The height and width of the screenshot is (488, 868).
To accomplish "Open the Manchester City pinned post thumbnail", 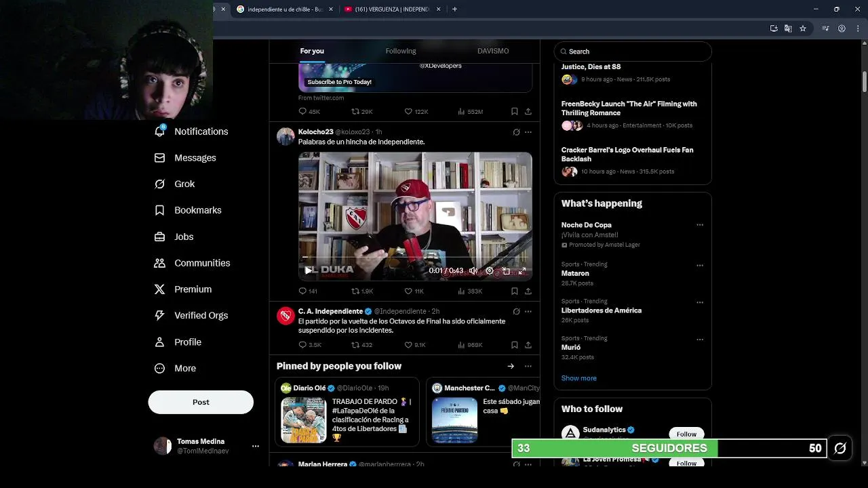I will pos(454,420).
